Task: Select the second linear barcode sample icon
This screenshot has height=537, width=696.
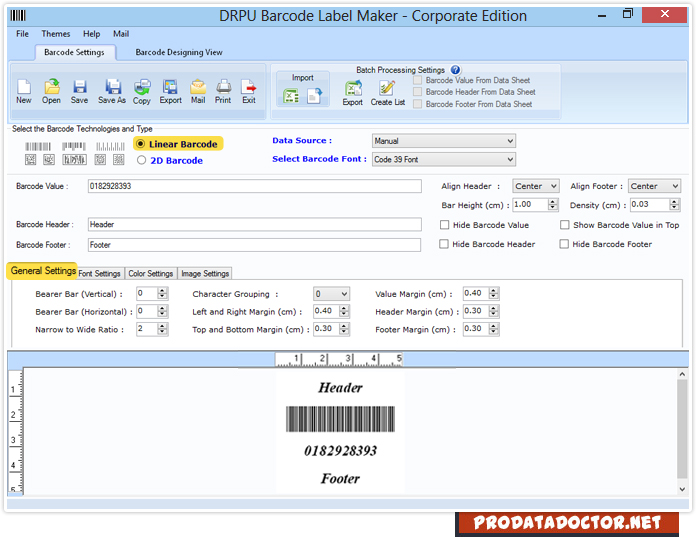Action: tap(74, 146)
